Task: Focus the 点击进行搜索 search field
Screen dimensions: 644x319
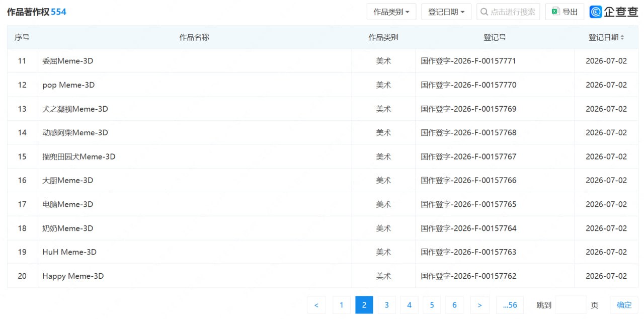Action: (x=508, y=12)
